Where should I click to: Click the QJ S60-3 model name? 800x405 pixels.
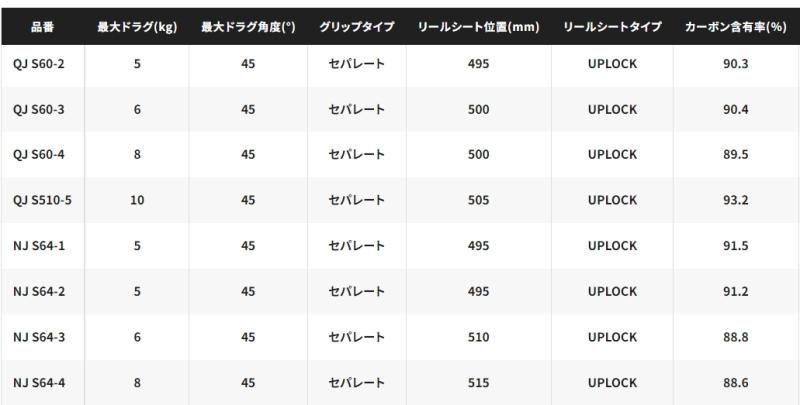click(x=41, y=109)
